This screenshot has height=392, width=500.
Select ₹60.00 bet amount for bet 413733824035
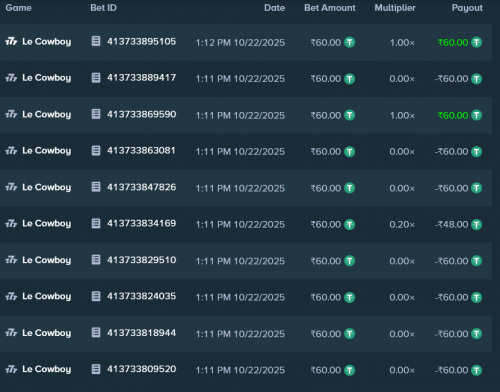point(326,297)
